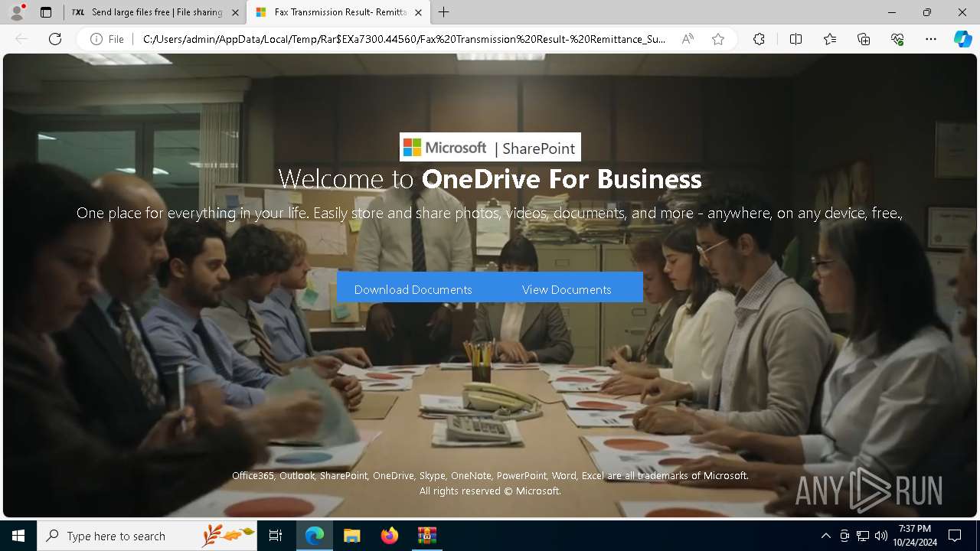The image size is (980, 551).
Task: Open Read aloud in address bar
Action: [x=688, y=39]
